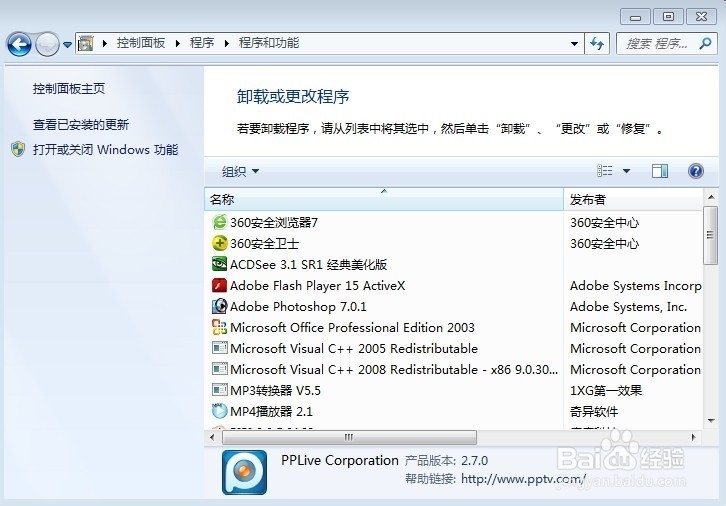The image size is (726, 506).
Task: Click the ACDSee 3.1 icon
Action: pyautogui.click(x=219, y=264)
